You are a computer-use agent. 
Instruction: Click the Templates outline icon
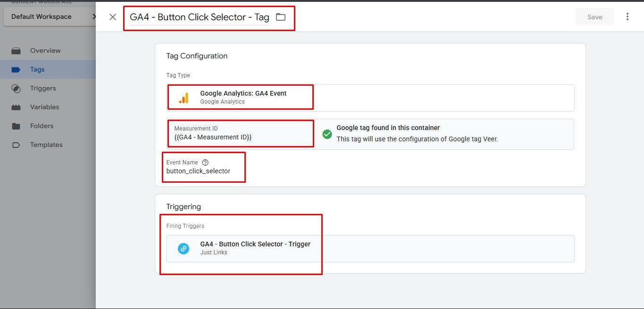16,145
